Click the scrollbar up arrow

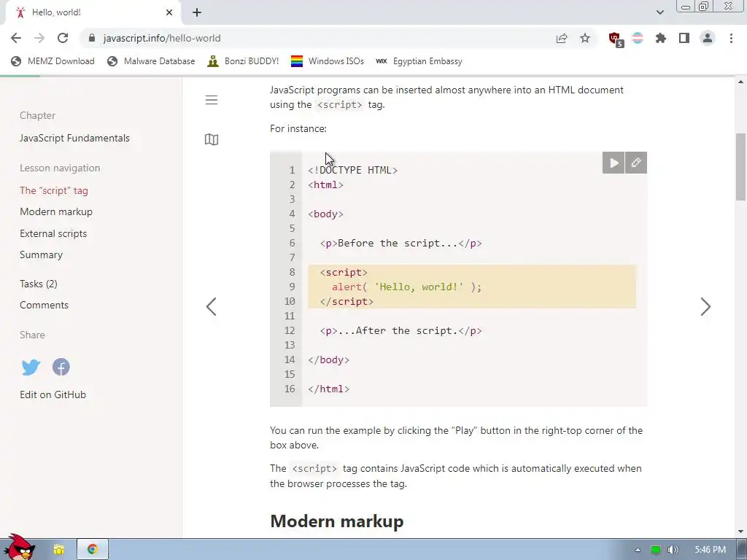740,82
